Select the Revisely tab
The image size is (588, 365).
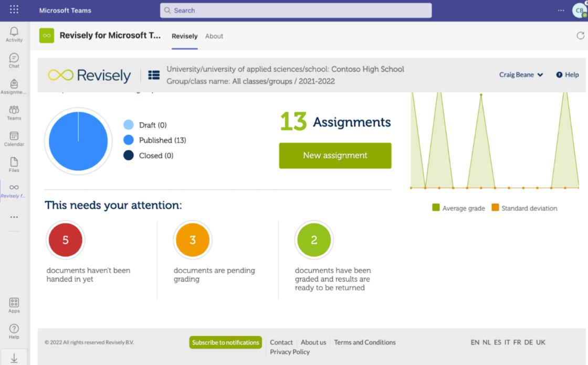pos(184,36)
